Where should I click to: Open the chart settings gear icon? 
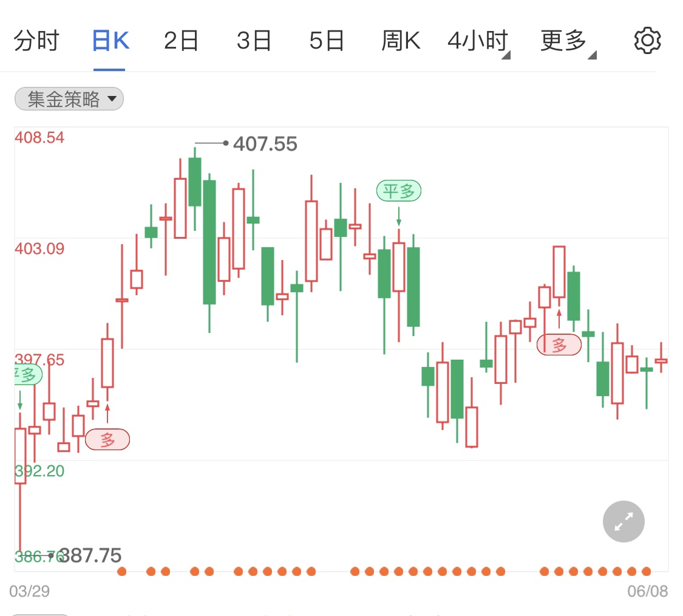[647, 40]
